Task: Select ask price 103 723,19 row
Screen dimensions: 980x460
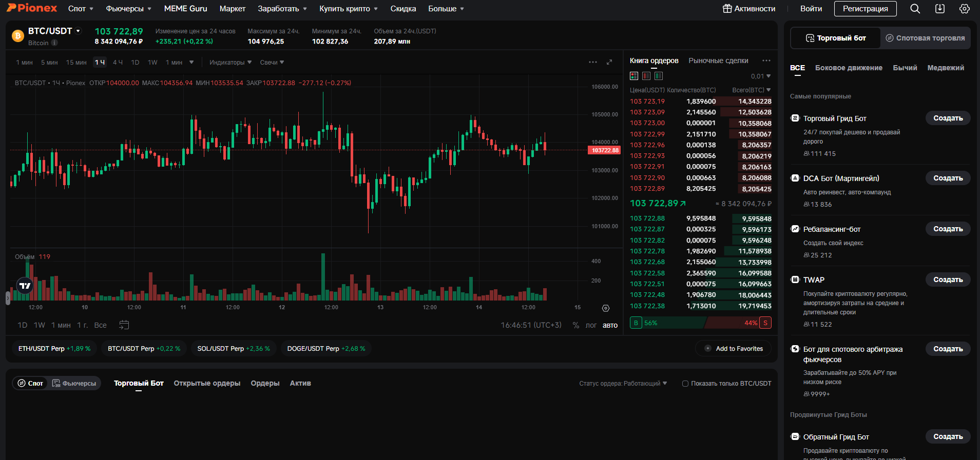Action: [701, 102]
